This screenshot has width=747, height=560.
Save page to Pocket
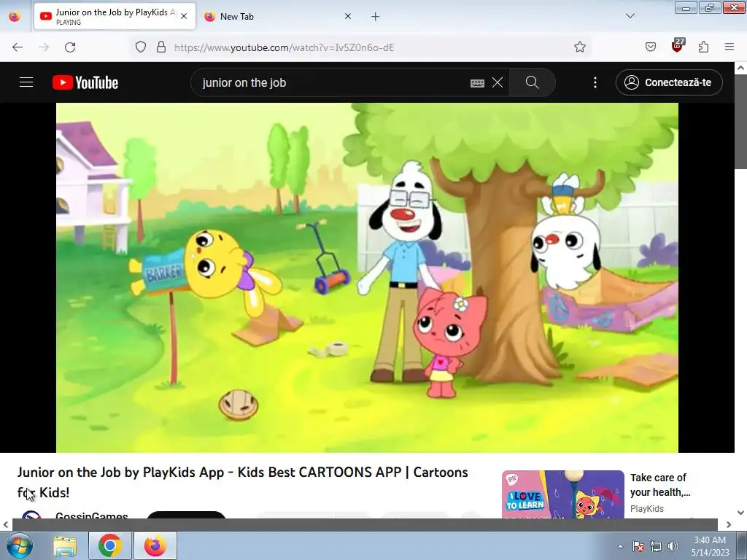pos(651,47)
